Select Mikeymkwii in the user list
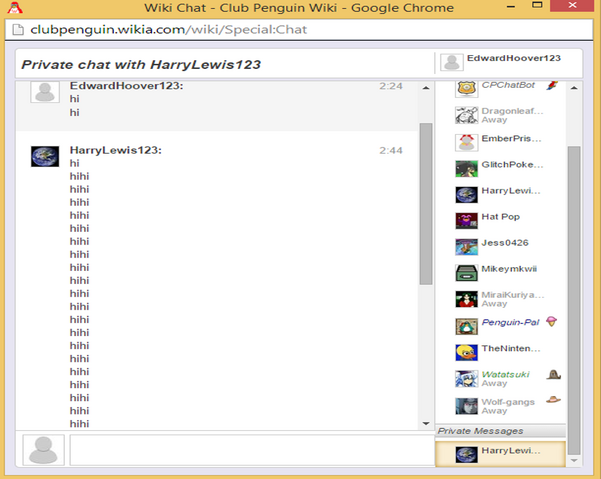This screenshot has height=479, width=601. (x=509, y=269)
